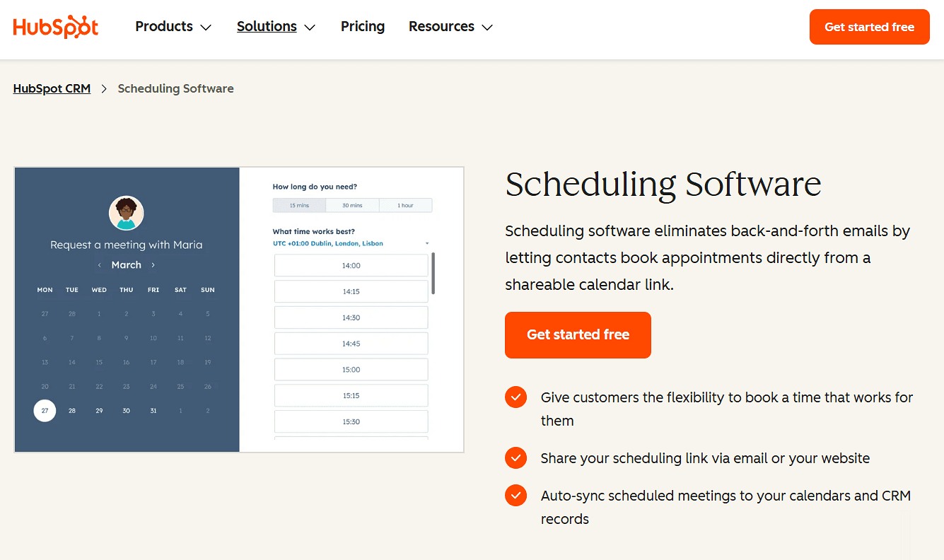Select the 15 mins duration option
944x560 pixels.
click(299, 205)
